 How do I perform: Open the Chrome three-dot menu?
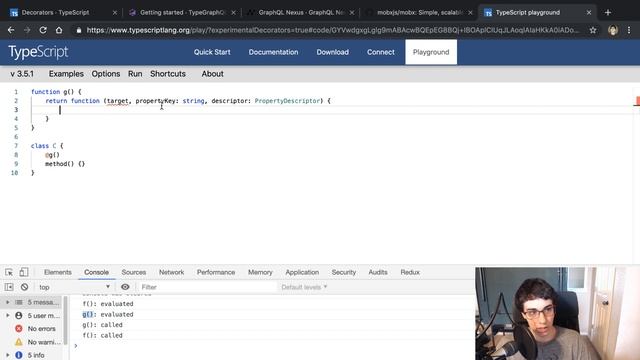(x=629, y=30)
